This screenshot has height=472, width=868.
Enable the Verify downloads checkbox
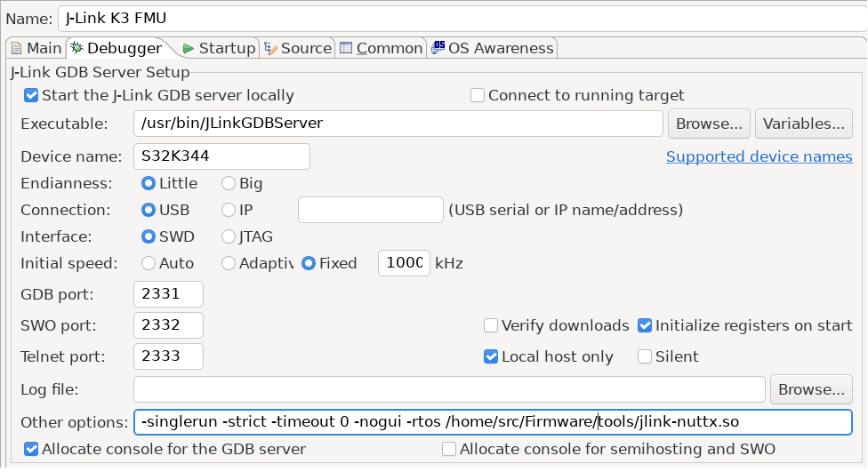tap(491, 325)
